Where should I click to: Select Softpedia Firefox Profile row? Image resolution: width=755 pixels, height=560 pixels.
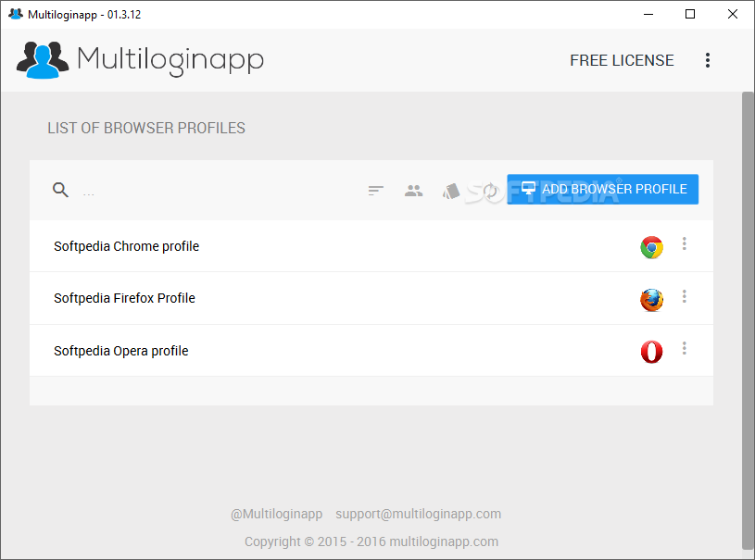[371, 298]
